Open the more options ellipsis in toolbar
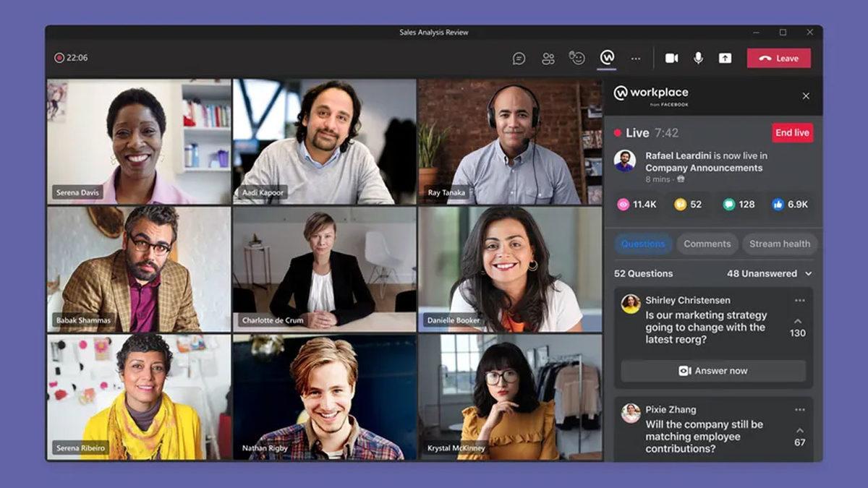Viewport: 868px width, 488px height. (x=635, y=58)
